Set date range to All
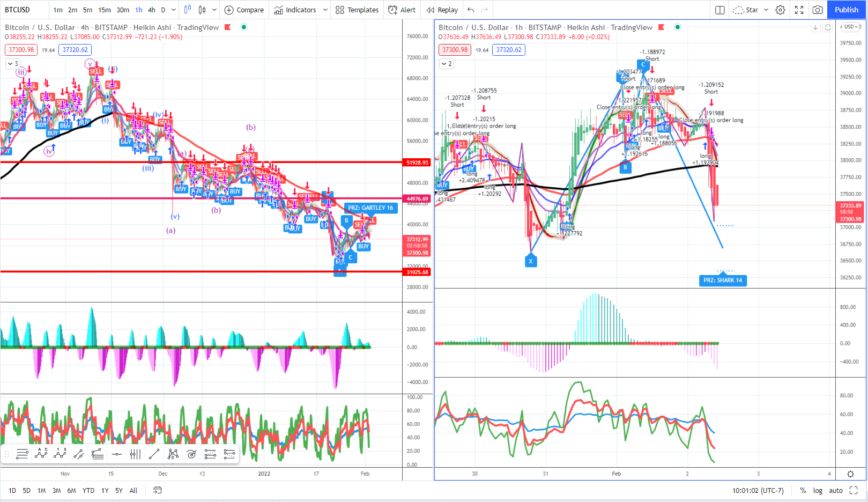 tap(133, 490)
